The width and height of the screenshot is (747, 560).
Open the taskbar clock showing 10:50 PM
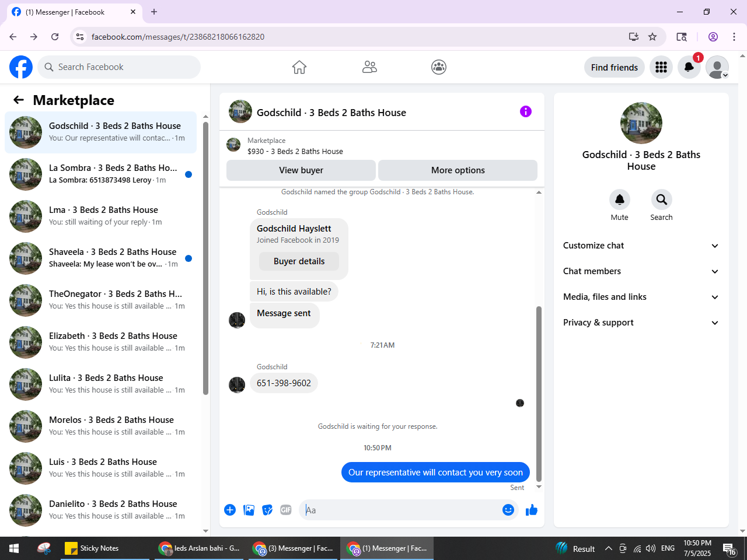[x=697, y=548]
